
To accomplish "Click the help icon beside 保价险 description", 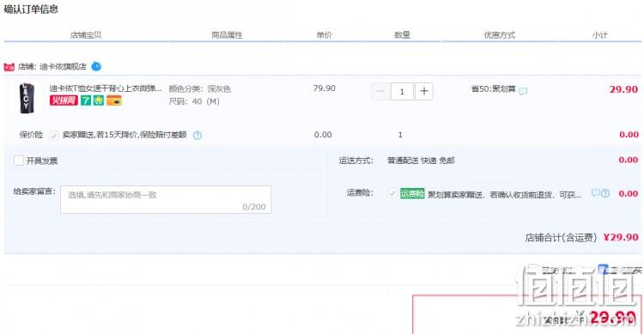I will tap(197, 135).
